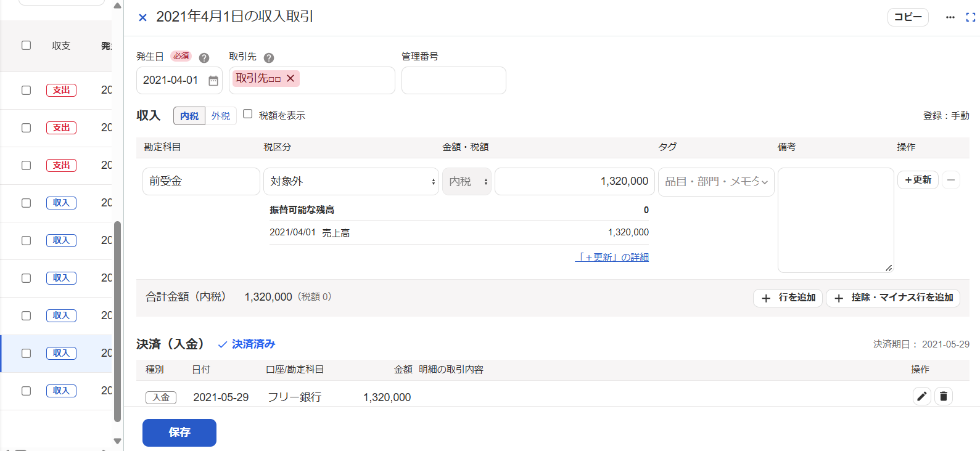Toggle the select-all checkbox in list header
This screenshot has height=451, width=980.
(x=26, y=45)
